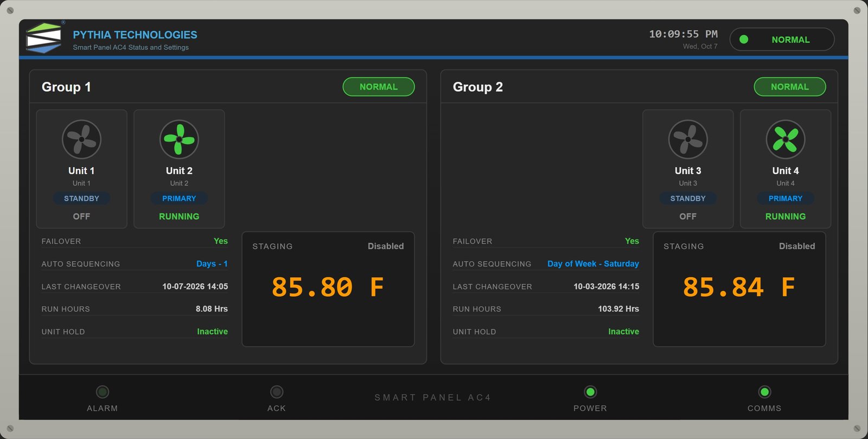Click the Group 2 NORMAL status badge

point(790,87)
